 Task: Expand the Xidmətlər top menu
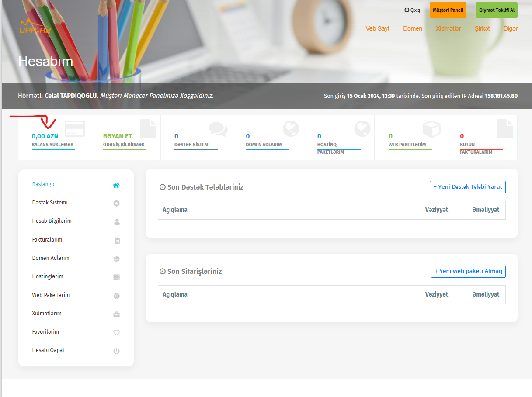coord(448,28)
